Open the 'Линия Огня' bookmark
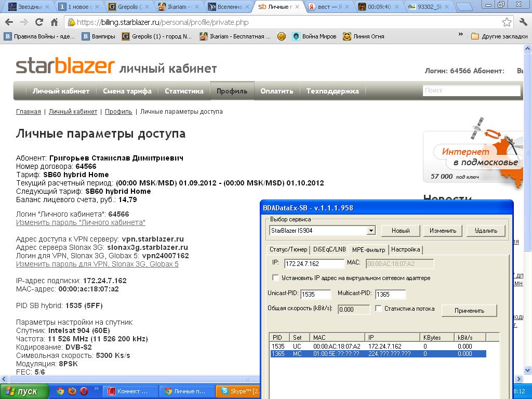Screen dimensions: 532x399 [363, 36]
